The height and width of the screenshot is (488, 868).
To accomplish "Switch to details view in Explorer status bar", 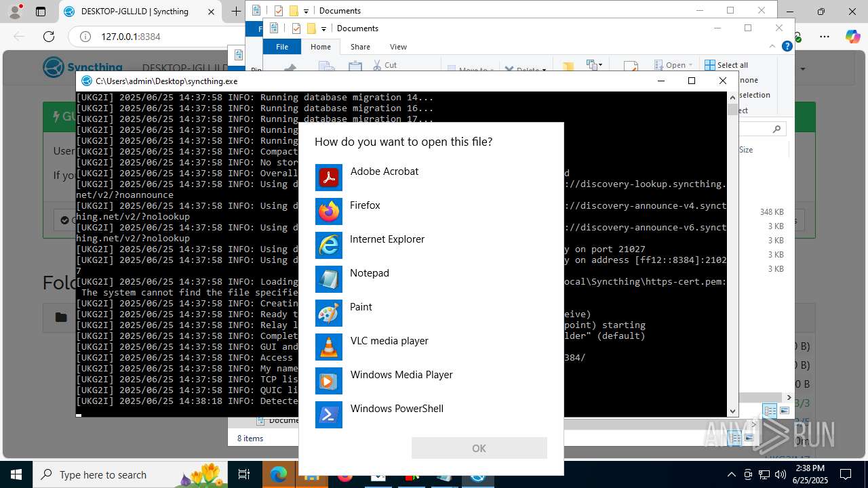I will point(770,411).
